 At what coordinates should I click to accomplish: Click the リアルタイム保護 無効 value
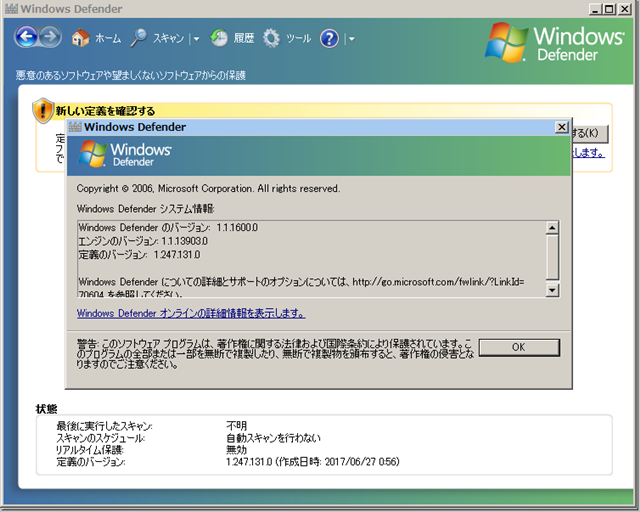[x=237, y=450]
